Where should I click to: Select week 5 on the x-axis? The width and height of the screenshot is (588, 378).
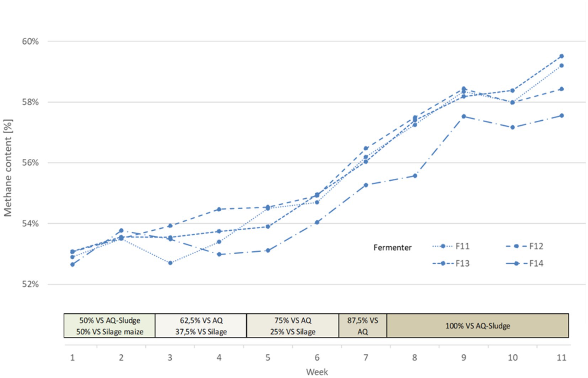pyautogui.click(x=268, y=357)
